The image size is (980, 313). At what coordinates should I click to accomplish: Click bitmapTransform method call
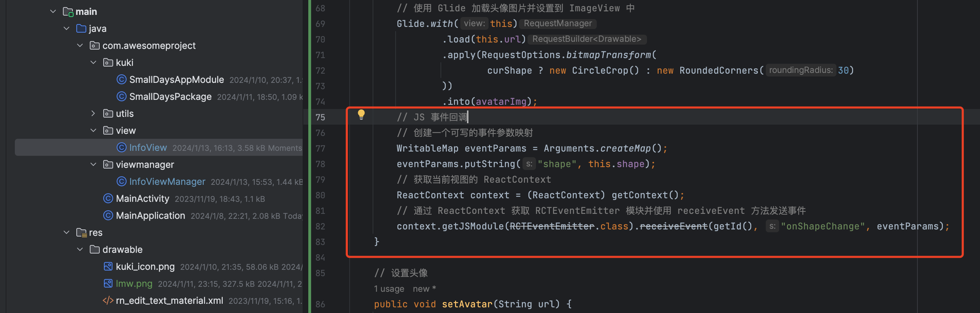click(608, 55)
